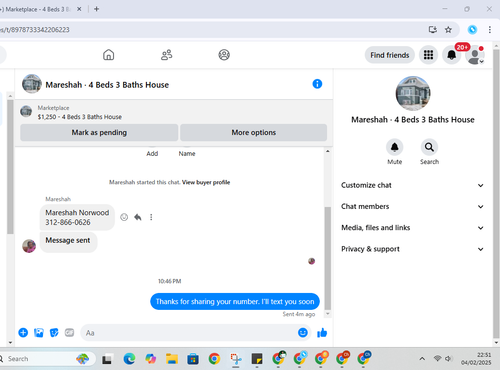The height and width of the screenshot is (370, 500).
Task: Click the Marketplace $1,250 listing banner
Action: coord(173,112)
